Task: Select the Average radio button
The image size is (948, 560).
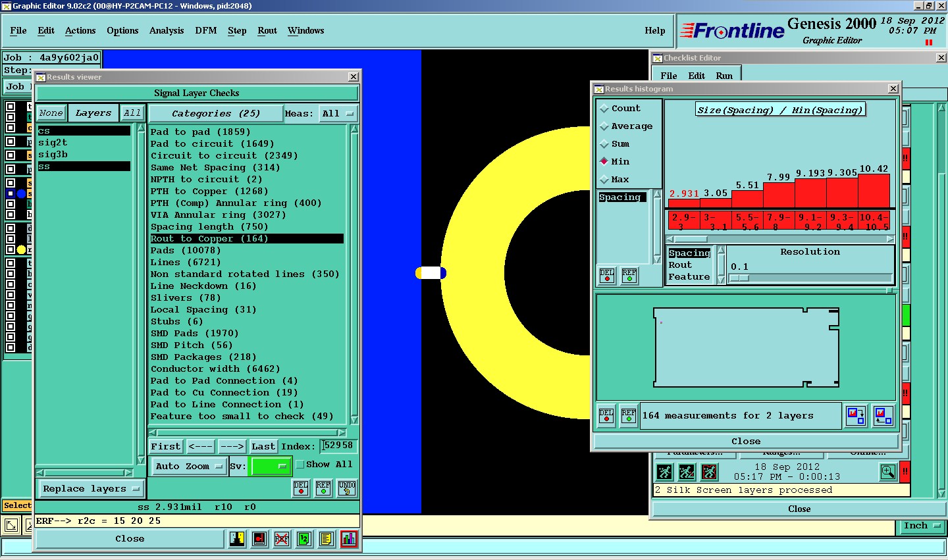Action: click(604, 126)
